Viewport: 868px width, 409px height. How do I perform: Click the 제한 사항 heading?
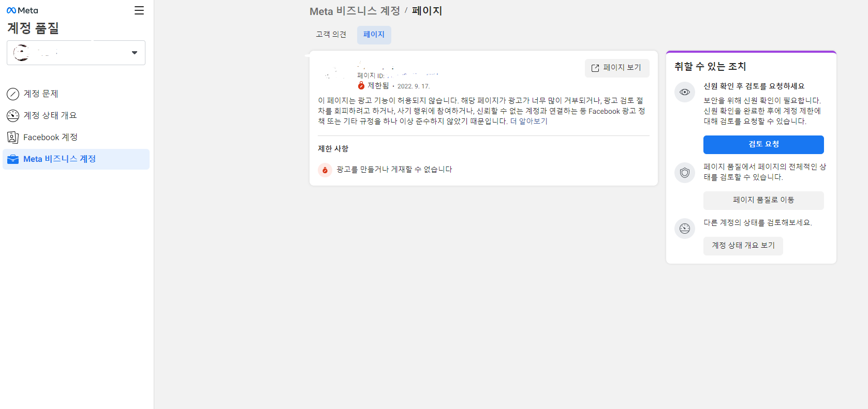(x=333, y=149)
